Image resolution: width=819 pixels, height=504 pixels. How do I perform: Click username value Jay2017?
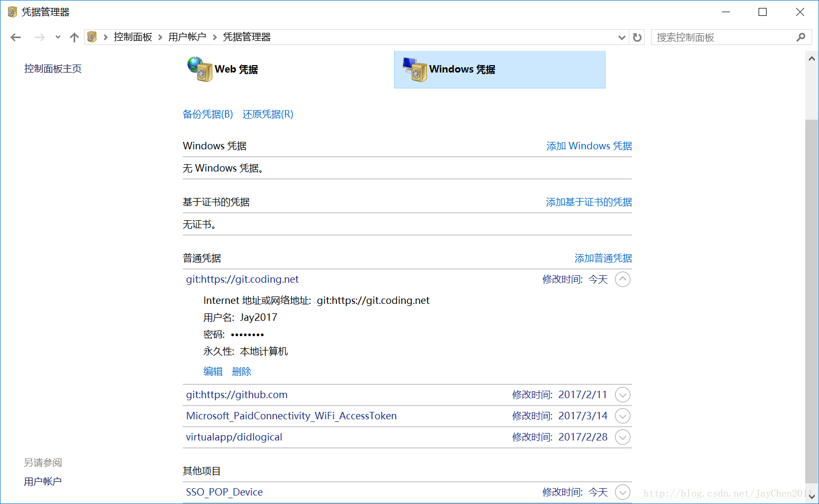(x=259, y=318)
